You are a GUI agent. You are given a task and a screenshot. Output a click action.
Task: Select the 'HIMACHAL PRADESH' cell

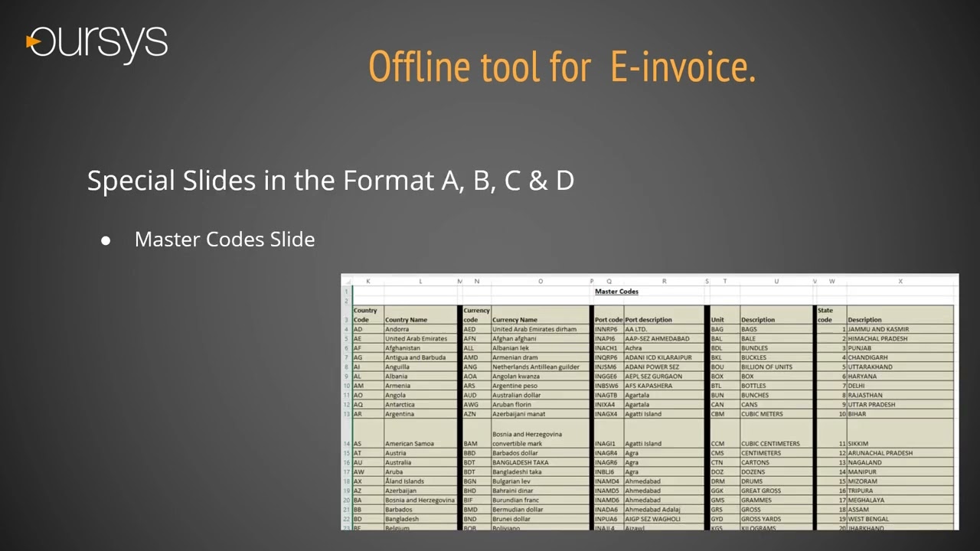pyautogui.click(x=900, y=338)
